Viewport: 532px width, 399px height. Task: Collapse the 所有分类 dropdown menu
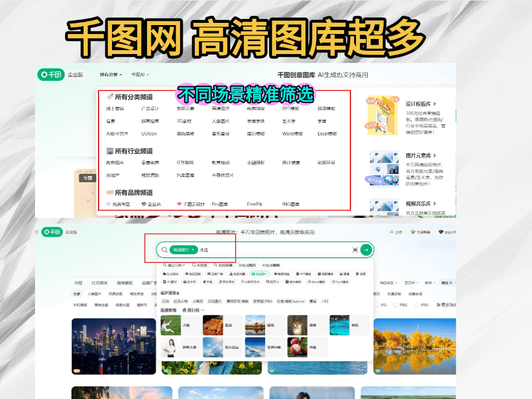click(111, 75)
